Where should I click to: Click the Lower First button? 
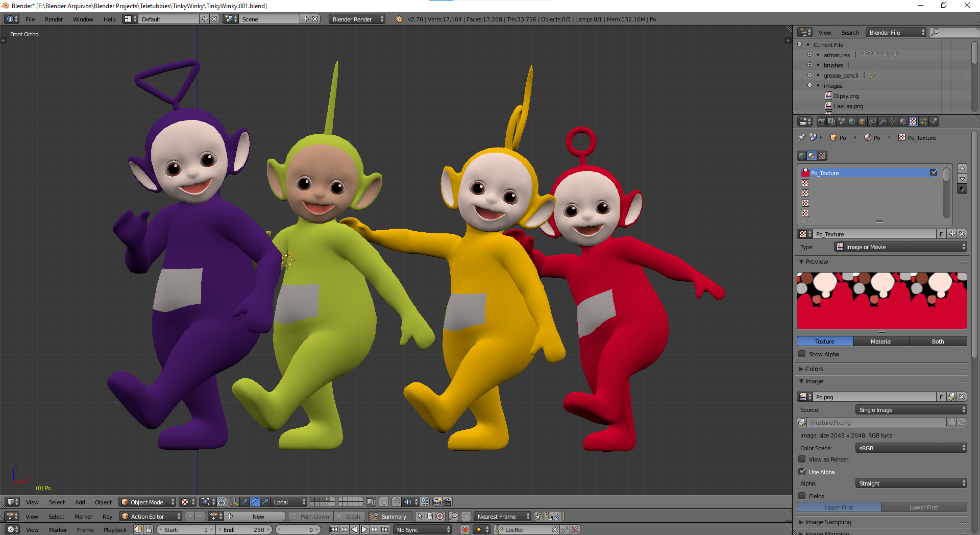click(923, 507)
